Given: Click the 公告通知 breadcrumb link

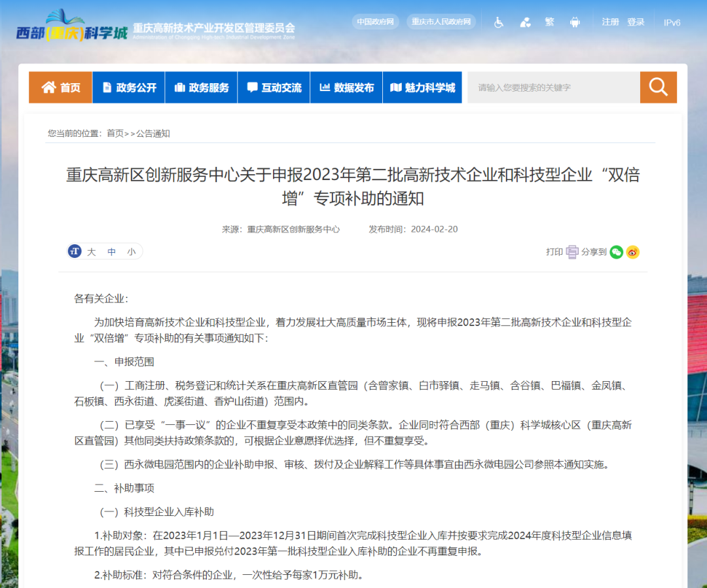Looking at the screenshot, I should (x=153, y=134).
